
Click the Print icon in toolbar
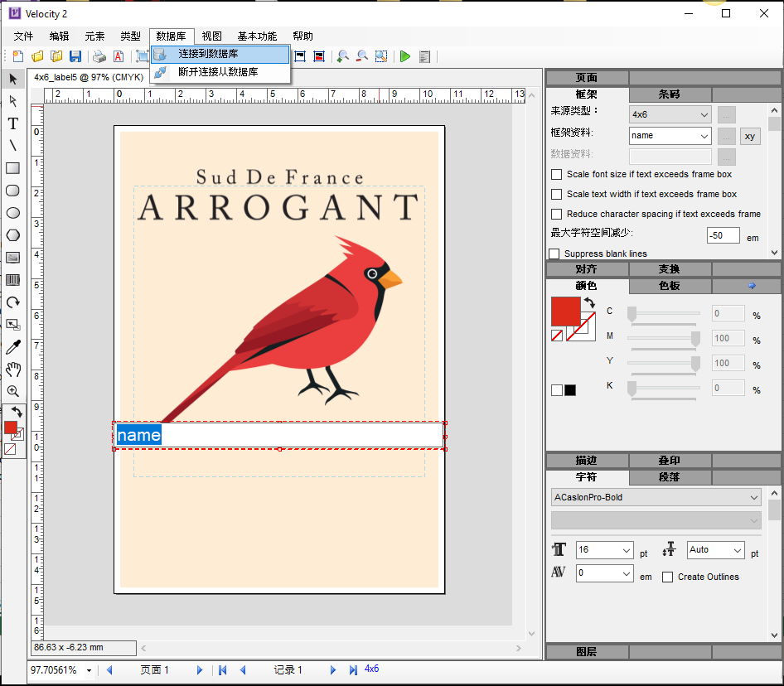99,56
